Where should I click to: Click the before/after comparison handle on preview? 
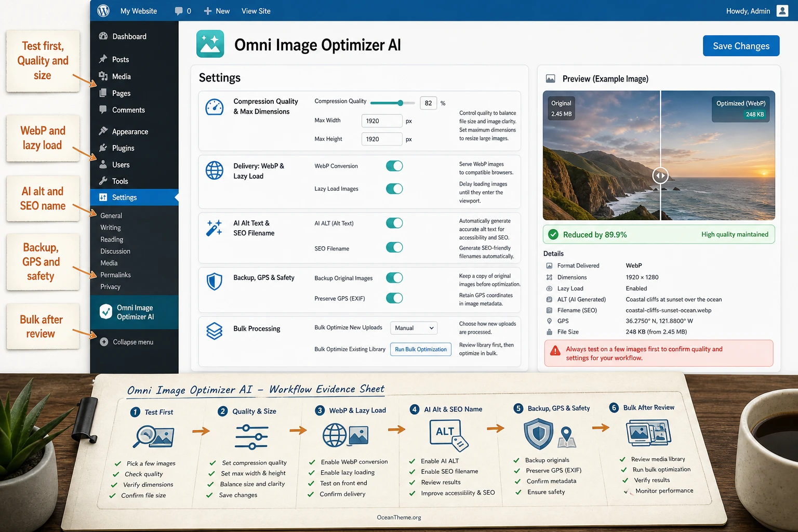point(660,176)
